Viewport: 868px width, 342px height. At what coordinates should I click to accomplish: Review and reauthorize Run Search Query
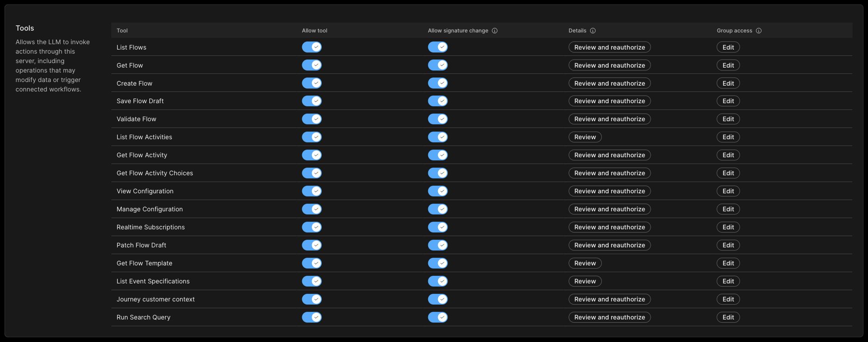coord(609,317)
